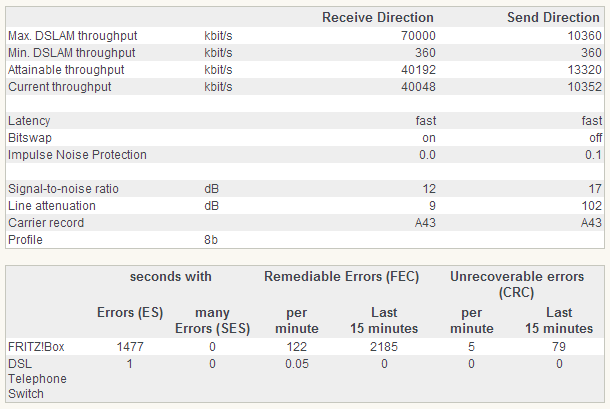Click the 70000 receive throughput value
Viewport: 610px width, 409px height.
[419, 36]
